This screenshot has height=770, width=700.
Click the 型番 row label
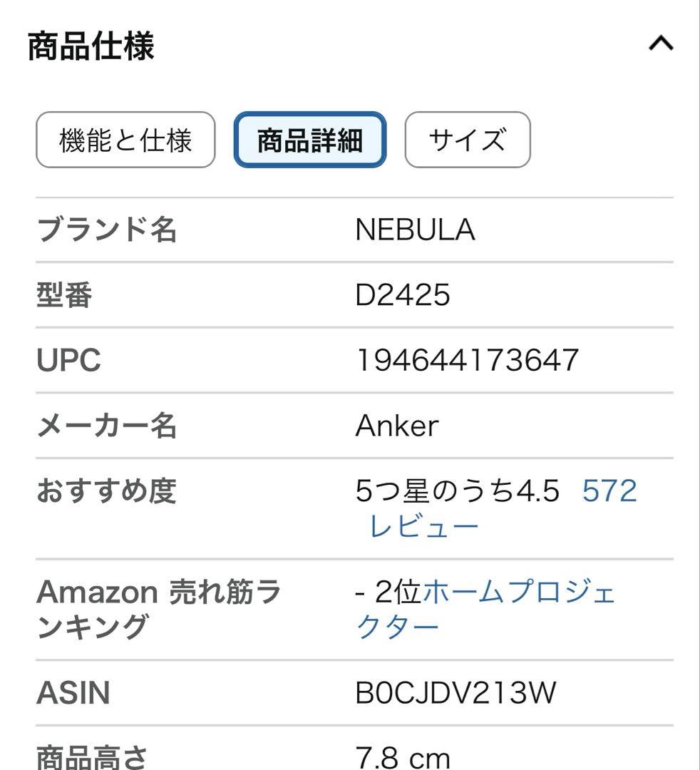click(64, 295)
